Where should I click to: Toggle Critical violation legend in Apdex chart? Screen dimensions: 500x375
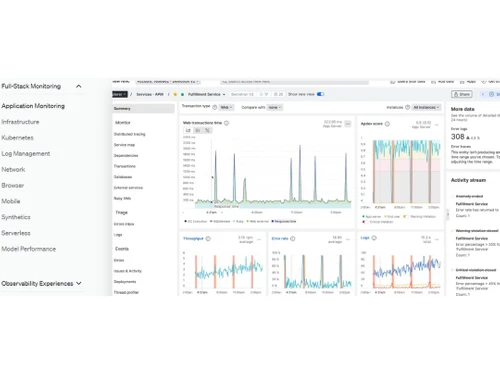(378, 222)
